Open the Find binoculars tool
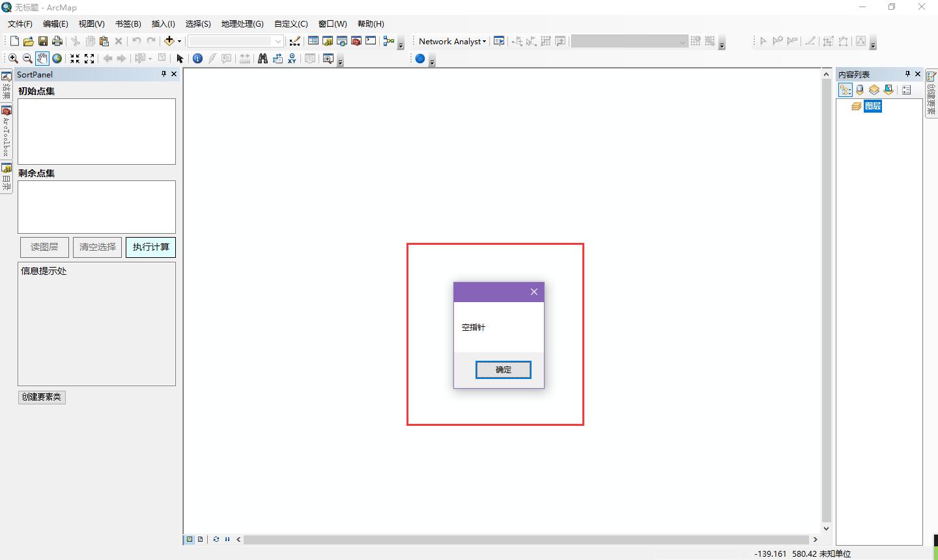This screenshot has width=938, height=560. (x=263, y=59)
